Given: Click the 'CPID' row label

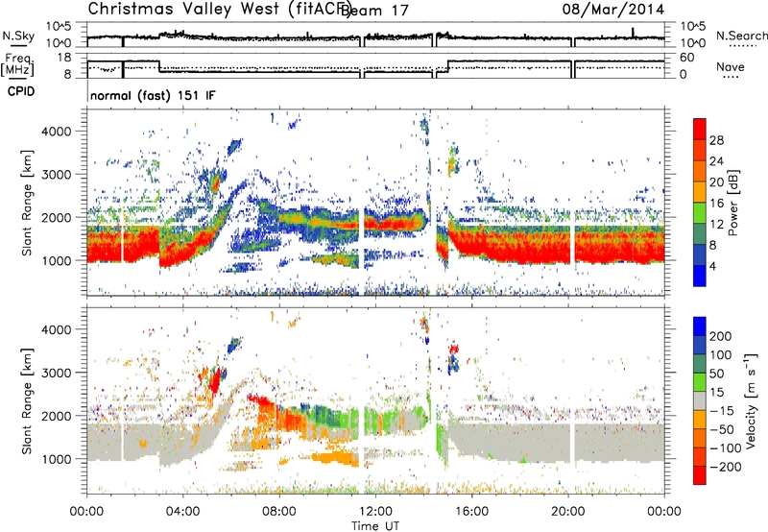Looking at the screenshot, I should (21, 91).
